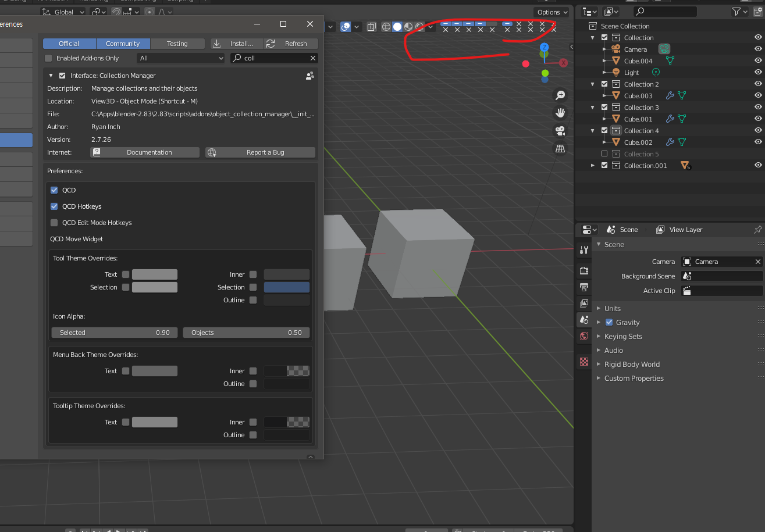765x532 pixels.
Task: Expand the Units panel
Action: click(599, 308)
